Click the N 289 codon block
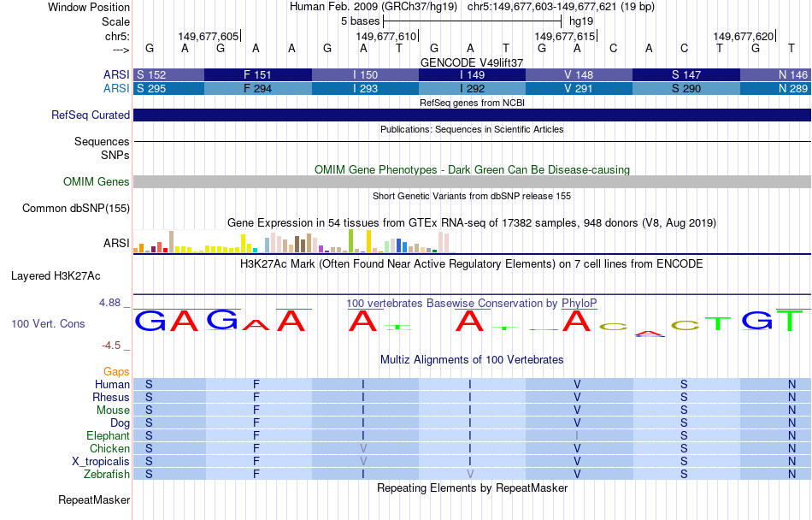 (x=776, y=89)
